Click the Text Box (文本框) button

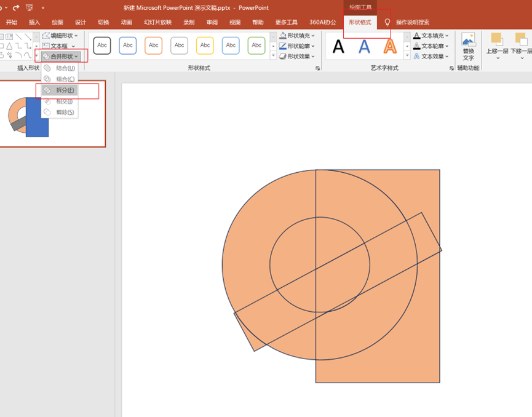(59, 46)
